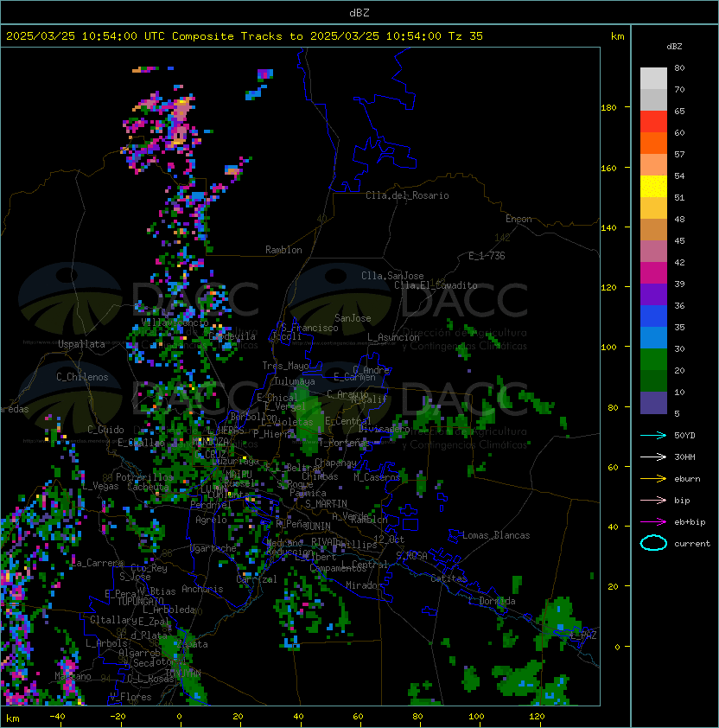Viewport: 719px width, 728px height.
Task: Click the 2025/03/25 10:54:00 UTC Composite Tracks header
Action: coord(245,36)
